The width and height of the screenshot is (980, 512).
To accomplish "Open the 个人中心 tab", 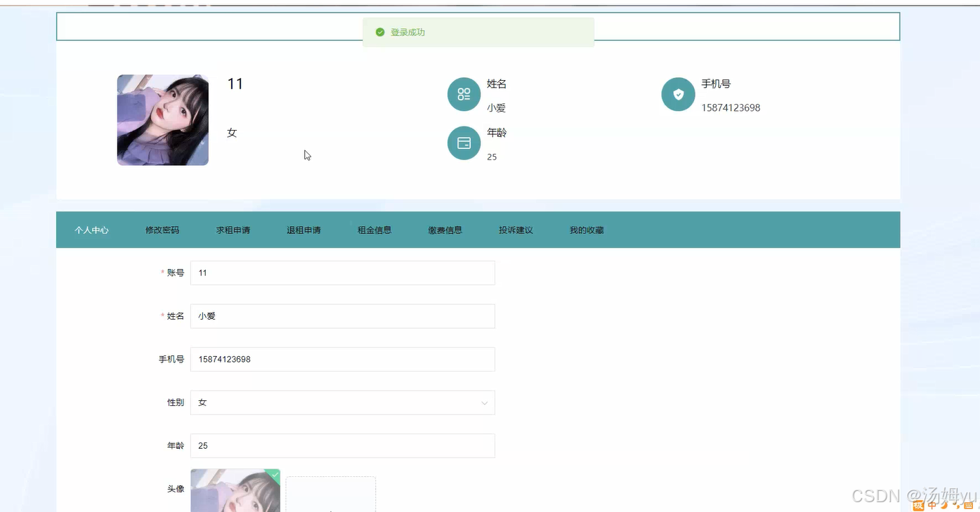I will [92, 230].
